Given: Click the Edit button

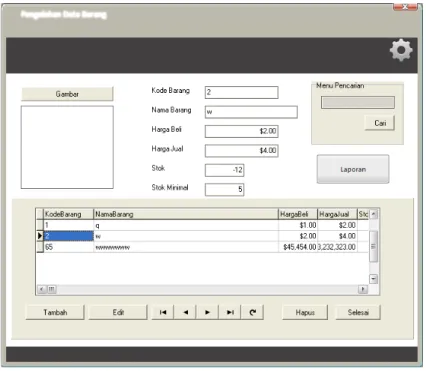Looking at the screenshot, I should click(x=118, y=312).
